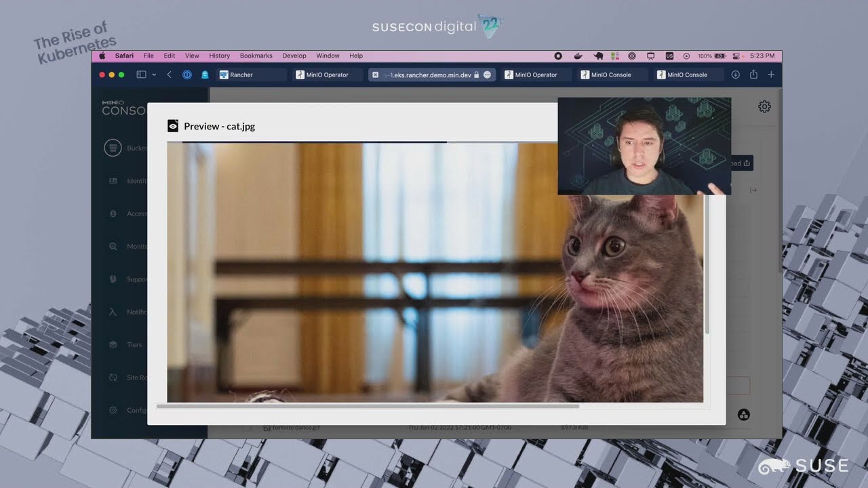Viewport: 868px width, 488px height.
Task: Click the Buckets icon in MinIO sidebar
Action: [x=113, y=147]
